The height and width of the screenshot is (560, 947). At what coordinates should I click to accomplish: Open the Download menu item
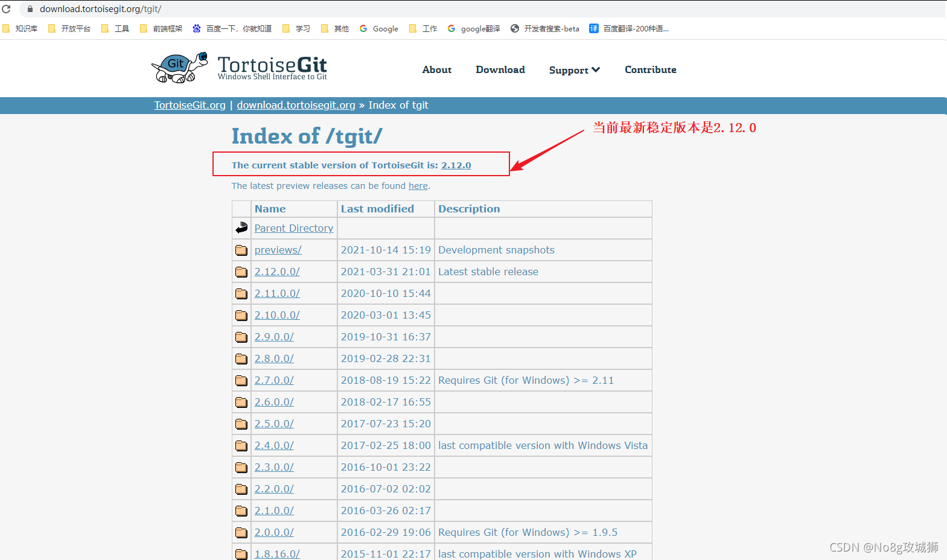point(500,70)
